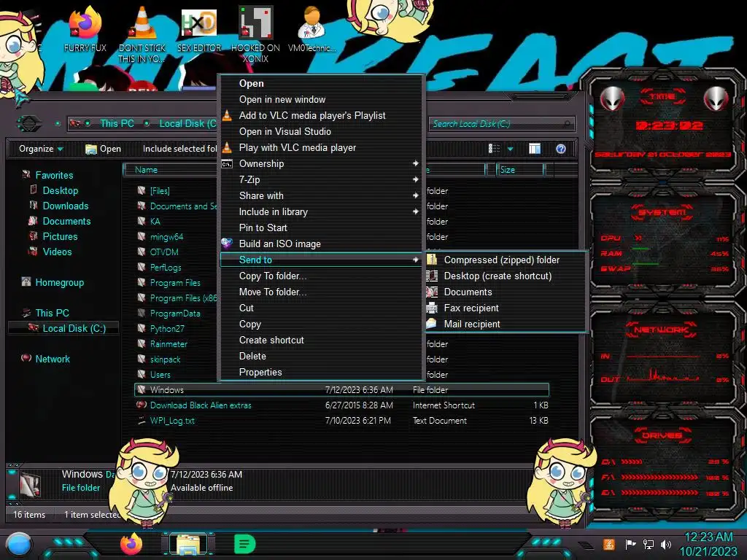Click the Open toolbar button

pos(104,149)
